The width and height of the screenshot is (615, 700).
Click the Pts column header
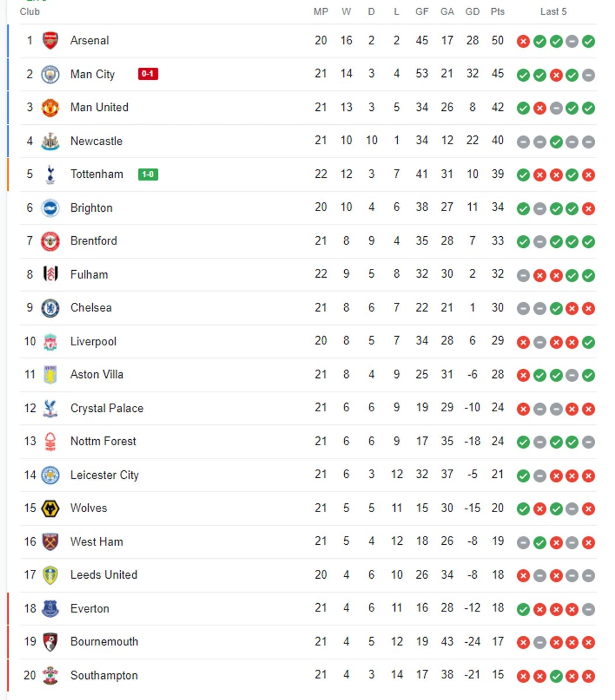click(x=498, y=12)
